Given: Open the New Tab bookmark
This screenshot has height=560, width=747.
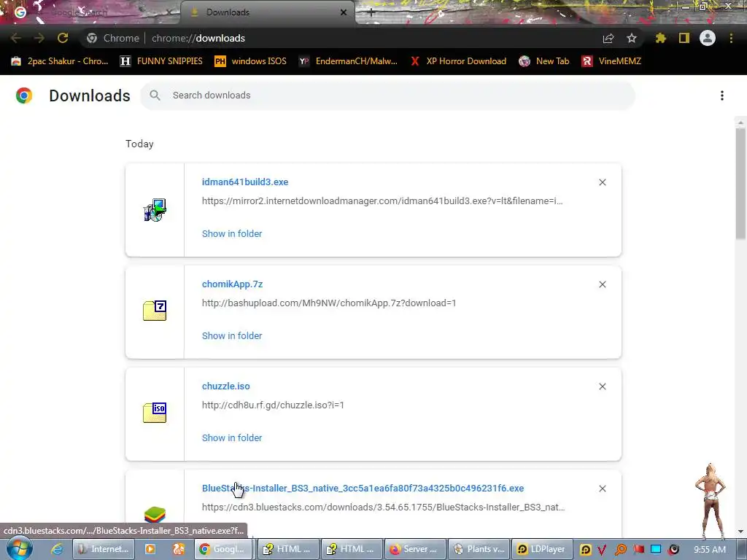Looking at the screenshot, I should point(544,61).
